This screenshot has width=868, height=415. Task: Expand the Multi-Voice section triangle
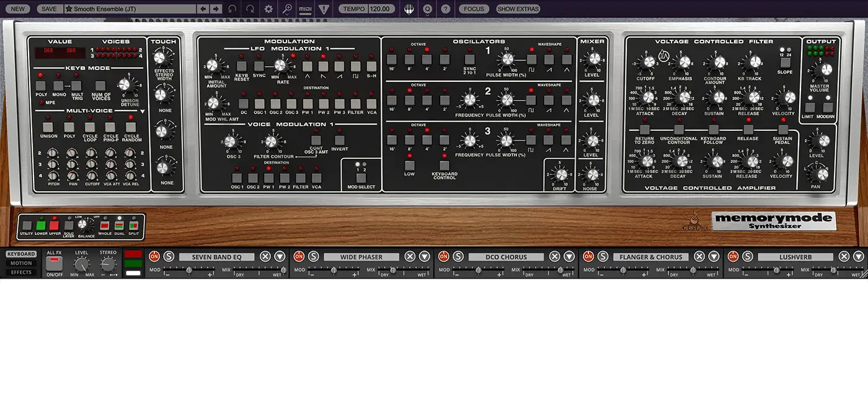pos(142,112)
